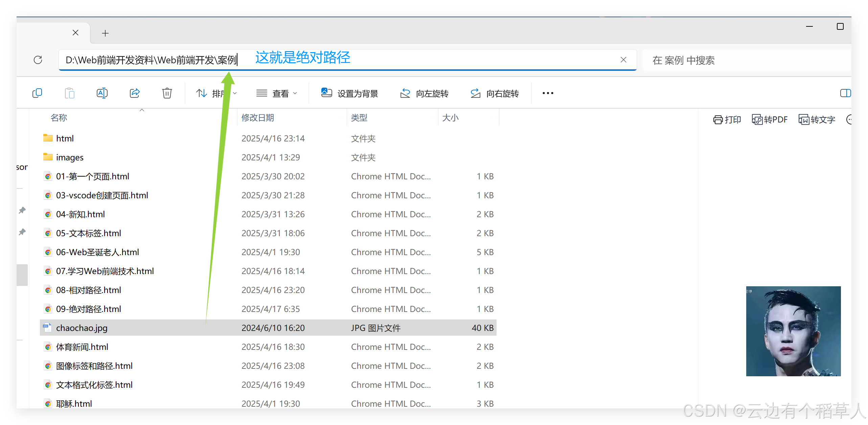
Task: Open the three-dot more options menu
Action: click(548, 93)
